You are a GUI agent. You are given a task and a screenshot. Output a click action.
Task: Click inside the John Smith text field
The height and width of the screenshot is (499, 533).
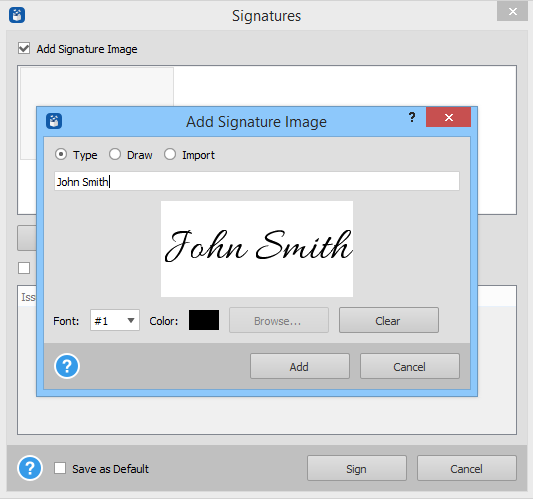tap(257, 182)
